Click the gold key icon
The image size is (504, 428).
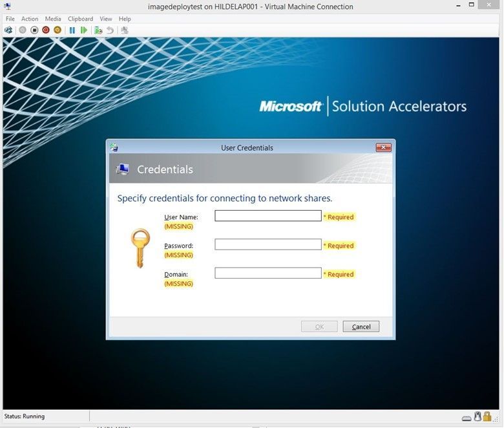(x=140, y=248)
